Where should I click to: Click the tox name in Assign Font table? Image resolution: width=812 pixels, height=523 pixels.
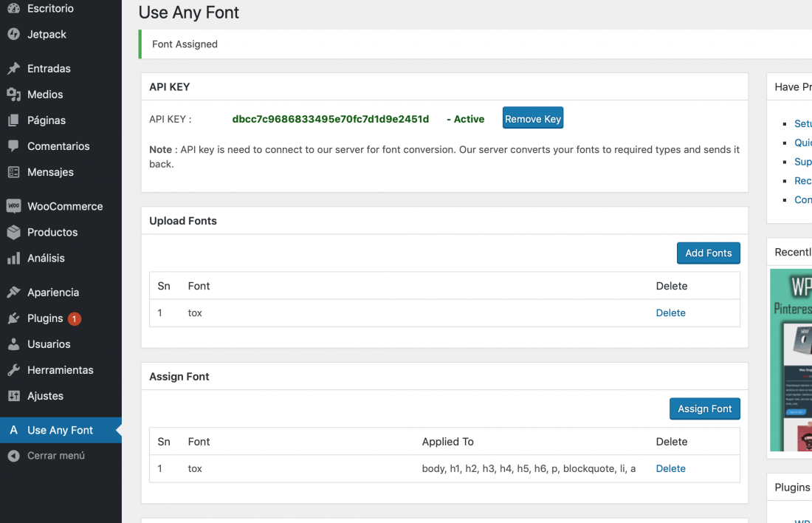point(195,468)
